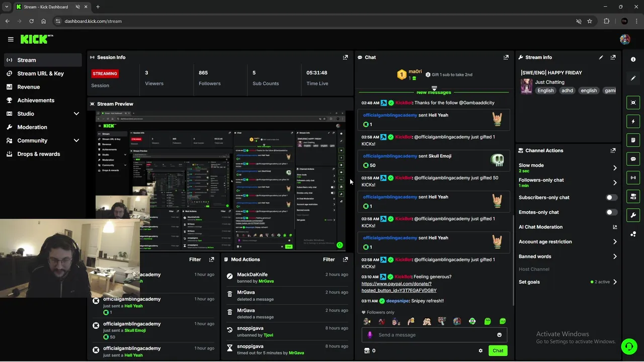Open Followers-only chat settings chevron
The image size is (644, 362).
click(x=615, y=183)
